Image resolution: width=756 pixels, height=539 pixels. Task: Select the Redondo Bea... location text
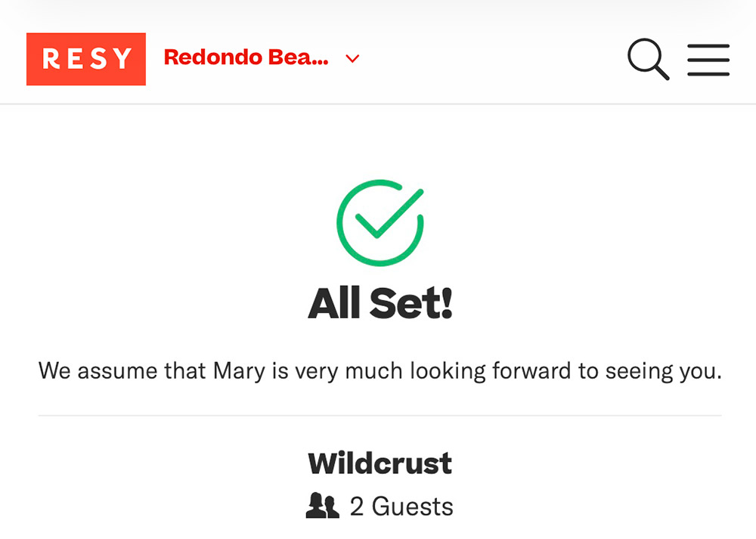point(246,57)
